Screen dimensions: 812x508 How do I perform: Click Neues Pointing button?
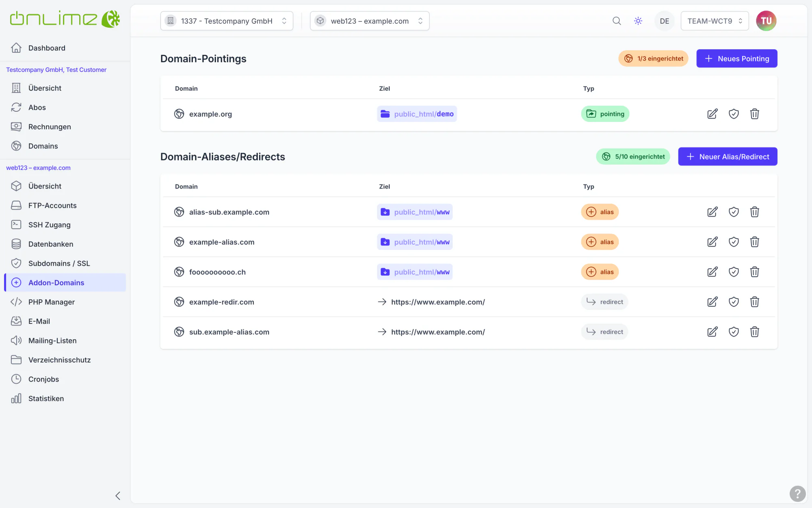[737, 59]
